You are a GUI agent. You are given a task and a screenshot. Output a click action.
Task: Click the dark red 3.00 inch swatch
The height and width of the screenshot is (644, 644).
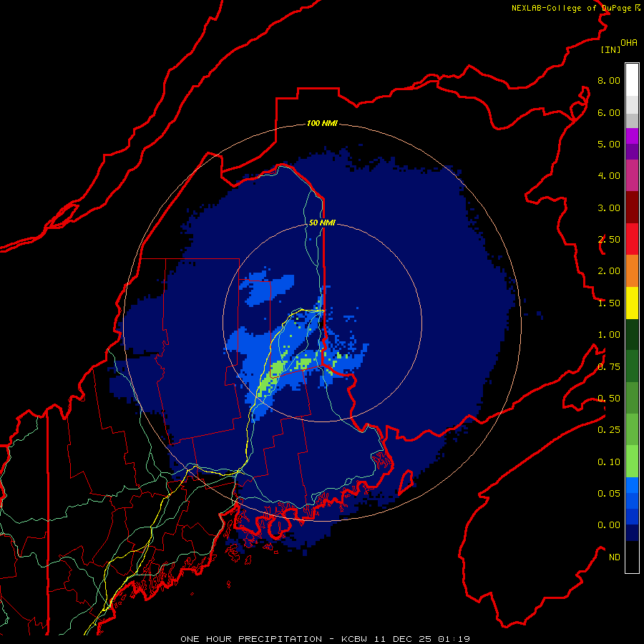(x=632, y=208)
